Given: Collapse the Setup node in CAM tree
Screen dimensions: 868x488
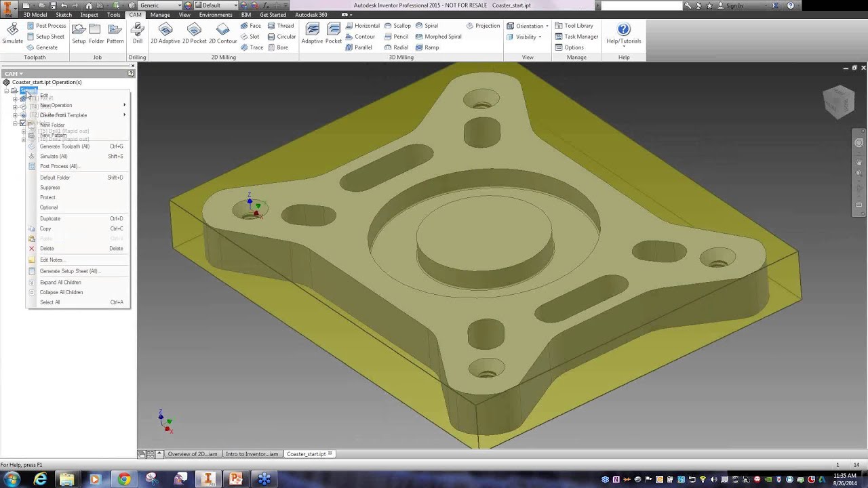Looking at the screenshot, I should (6, 91).
